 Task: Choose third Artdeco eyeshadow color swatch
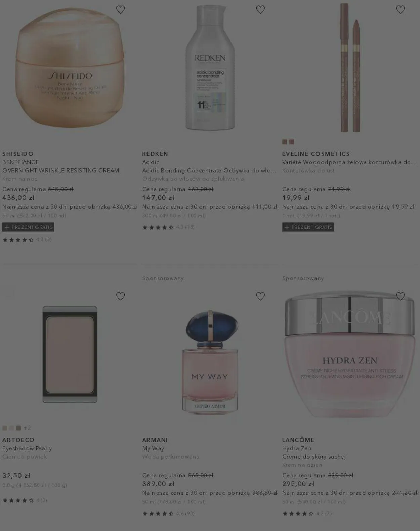coord(18,428)
